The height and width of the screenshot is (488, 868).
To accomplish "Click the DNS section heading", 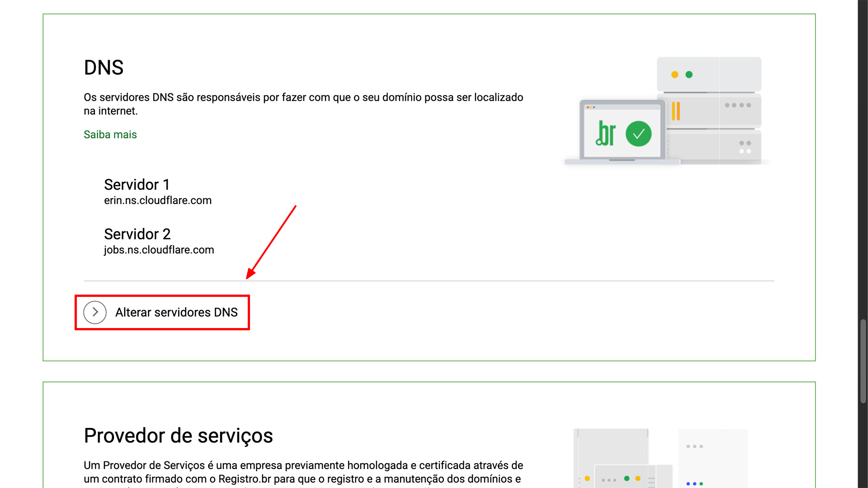I will click(104, 68).
